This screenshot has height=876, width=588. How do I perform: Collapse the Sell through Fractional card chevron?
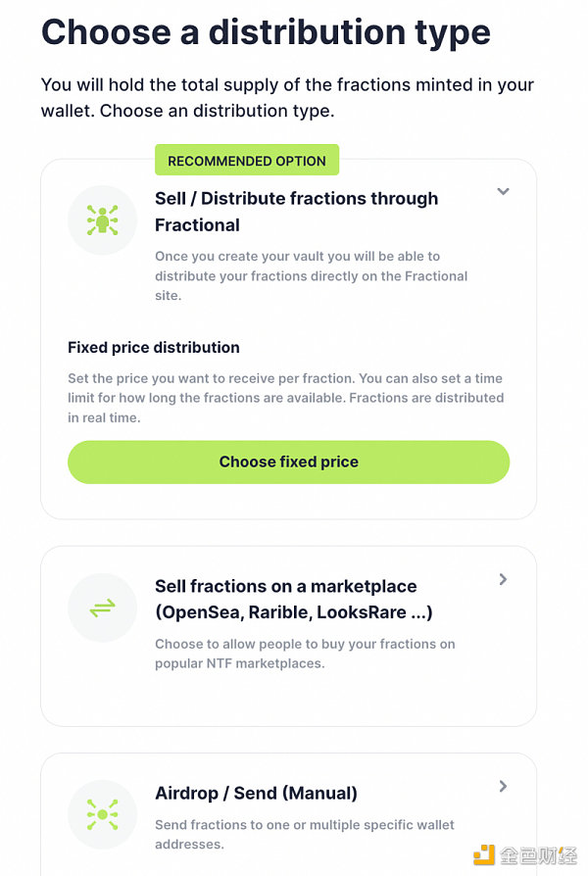click(503, 192)
